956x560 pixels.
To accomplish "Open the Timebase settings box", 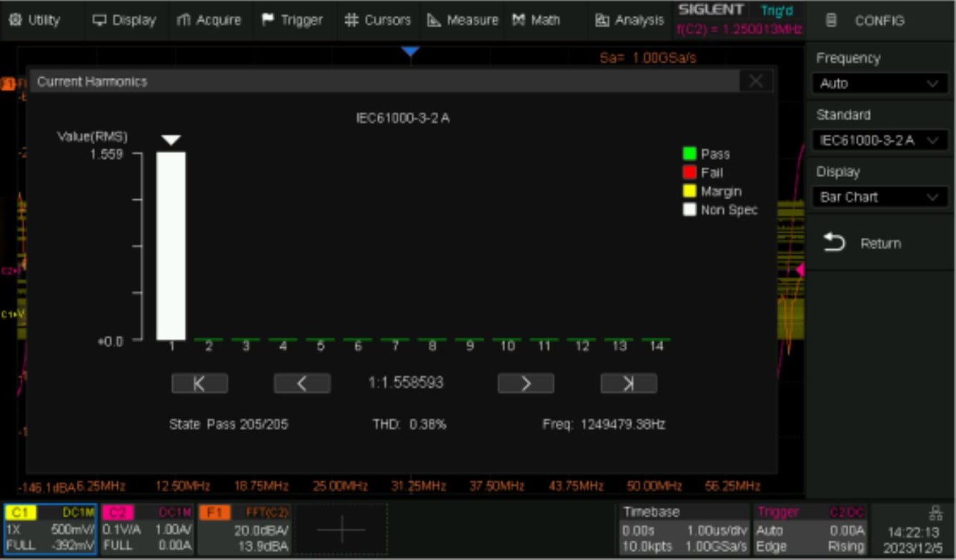I will click(x=684, y=529).
